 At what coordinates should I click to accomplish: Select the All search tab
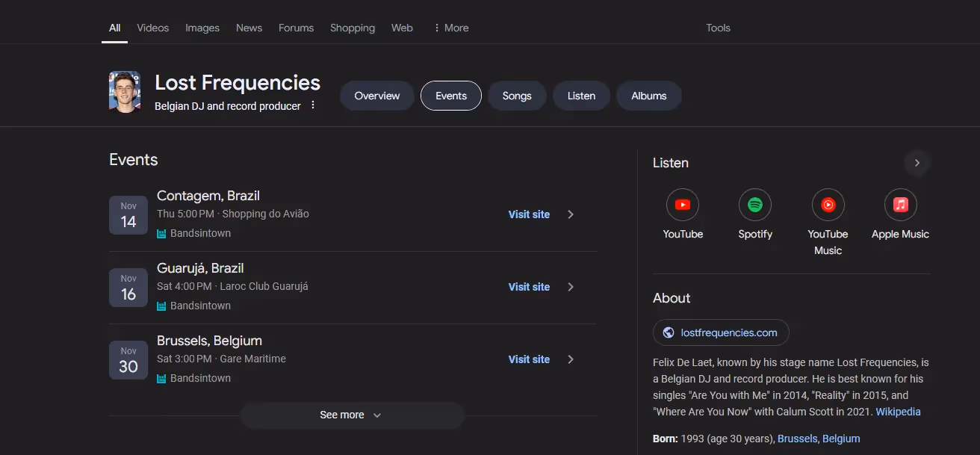click(114, 28)
